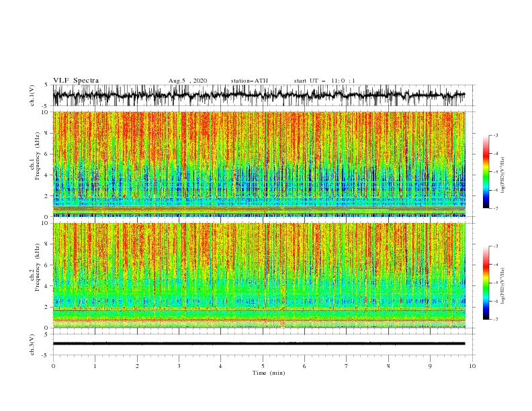
Task: Click the 'station=ATH' header label
Action: point(249,81)
